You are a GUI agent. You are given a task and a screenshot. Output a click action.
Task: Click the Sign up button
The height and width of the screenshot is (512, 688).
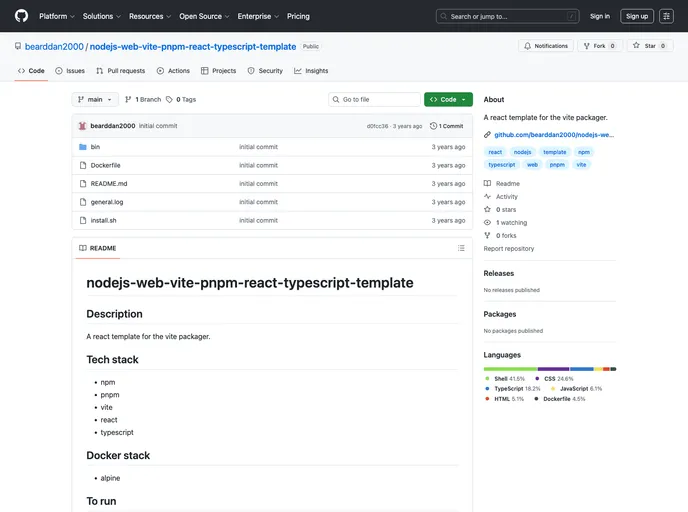click(x=636, y=16)
